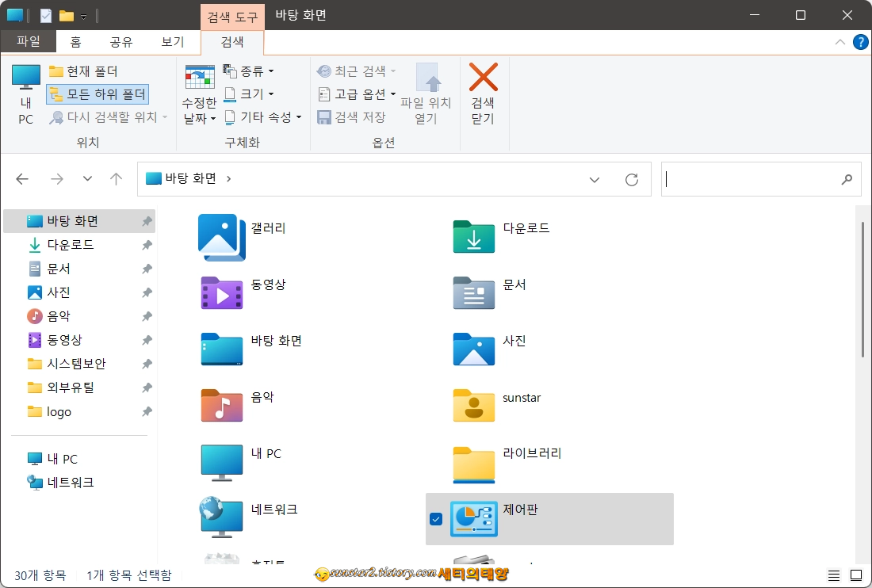
Task: Expand the address bar path dropdown arrow
Action: 595,179
